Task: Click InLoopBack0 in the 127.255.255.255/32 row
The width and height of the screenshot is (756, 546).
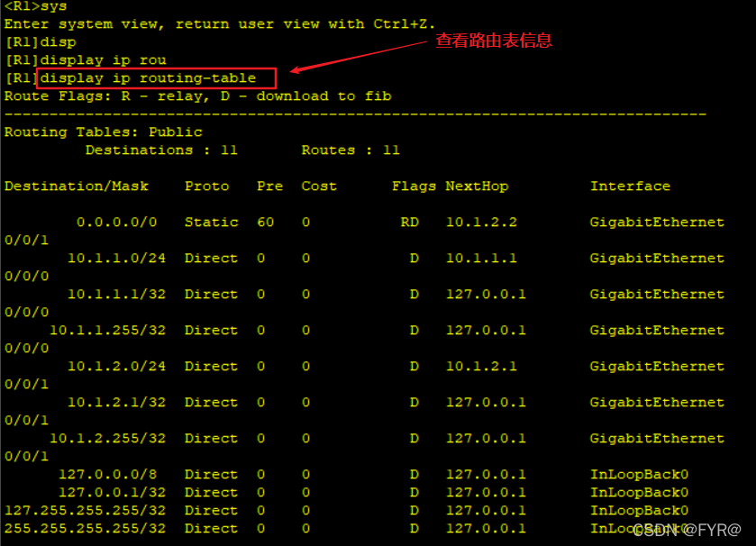Action: [x=640, y=510]
